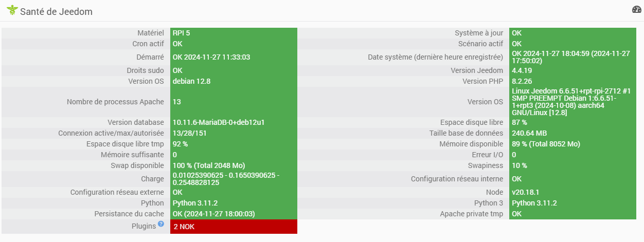
Task: Open the benchmark gauge icon top-right
Action: tap(637, 10)
